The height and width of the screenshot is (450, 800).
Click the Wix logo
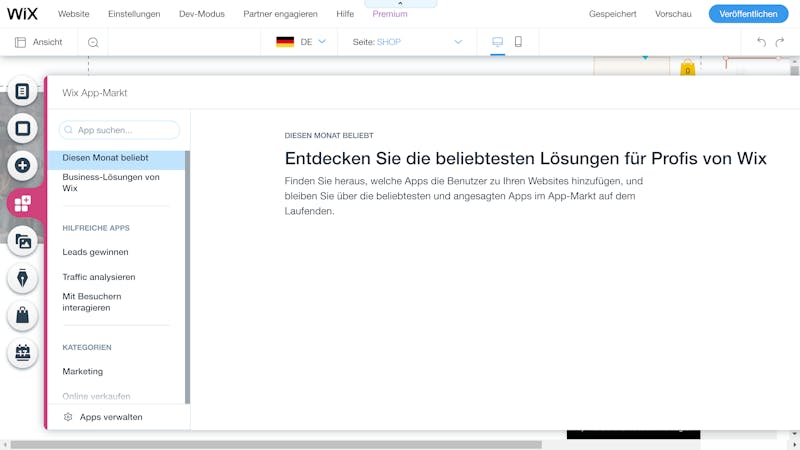pyautogui.click(x=22, y=14)
